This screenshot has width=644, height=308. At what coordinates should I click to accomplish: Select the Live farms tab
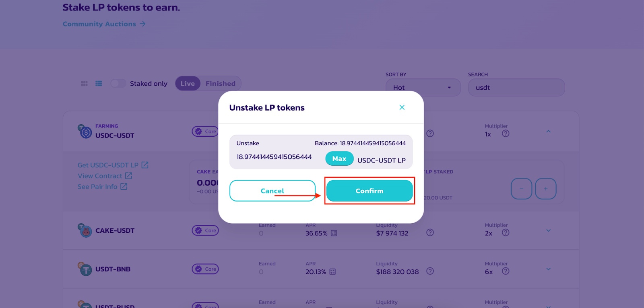point(188,83)
